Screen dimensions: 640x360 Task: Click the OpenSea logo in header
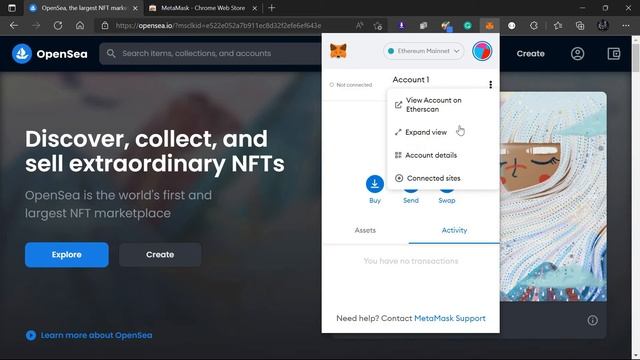(x=49, y=53)
